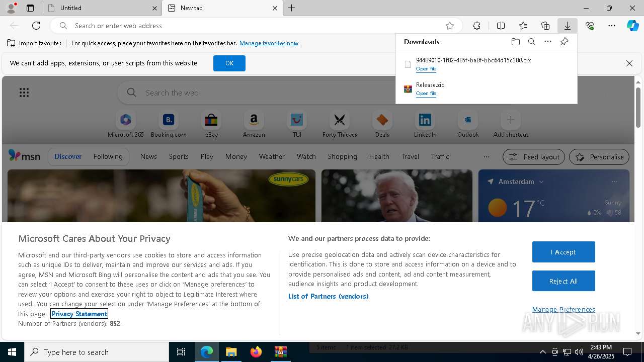Open the Amazon shortcut
Screen dimensions: 644x362
(254, 125)
